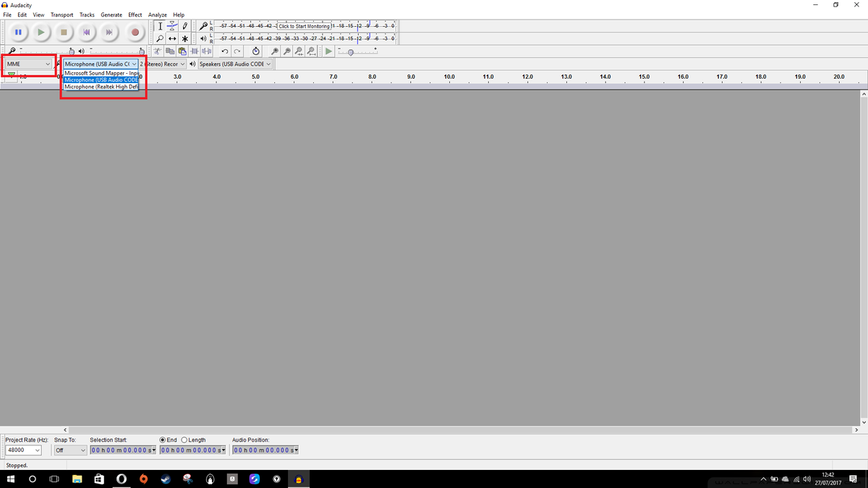Click the 10.0 mark on timeline ruler

tap(449, 76)
